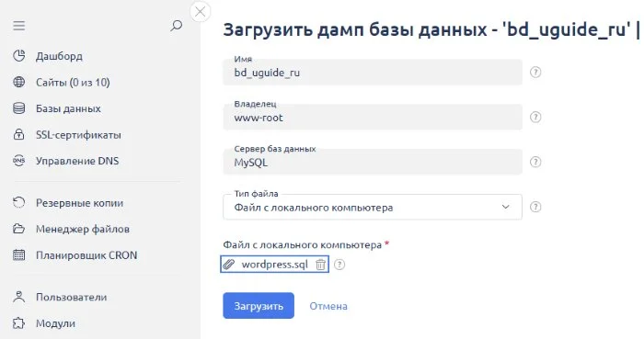Screen dimensions: 644x339
Task: Show help for local file upload
Action: tap(339, 265)
